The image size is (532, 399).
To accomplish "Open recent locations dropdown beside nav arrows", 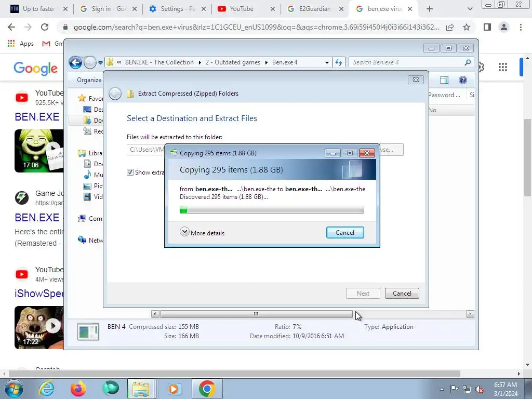I will pyautogui.click(x=100, y=63).
